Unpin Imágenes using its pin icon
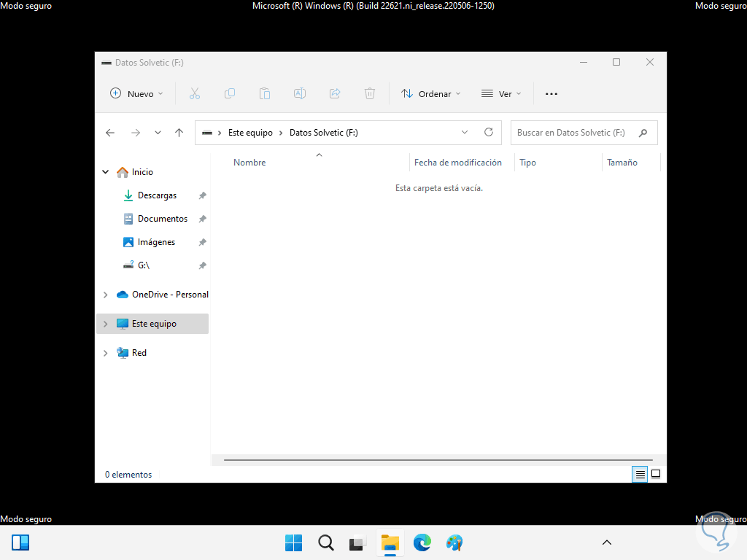 203,242
